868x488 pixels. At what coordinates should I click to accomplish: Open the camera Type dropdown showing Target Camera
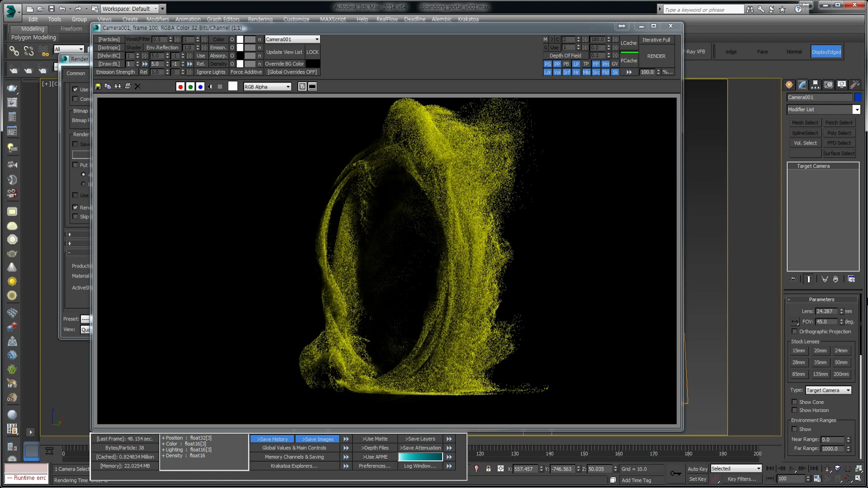828,390
